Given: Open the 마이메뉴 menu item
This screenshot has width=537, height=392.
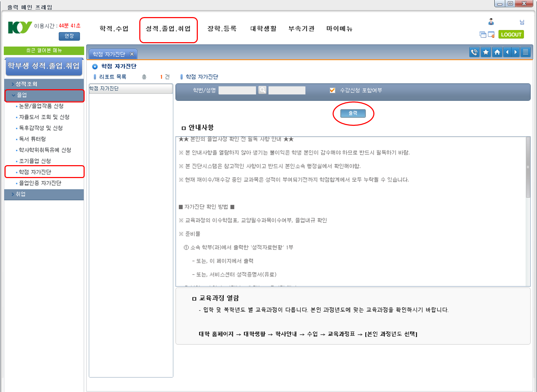Looking at the screenshot, I should 339,29.
